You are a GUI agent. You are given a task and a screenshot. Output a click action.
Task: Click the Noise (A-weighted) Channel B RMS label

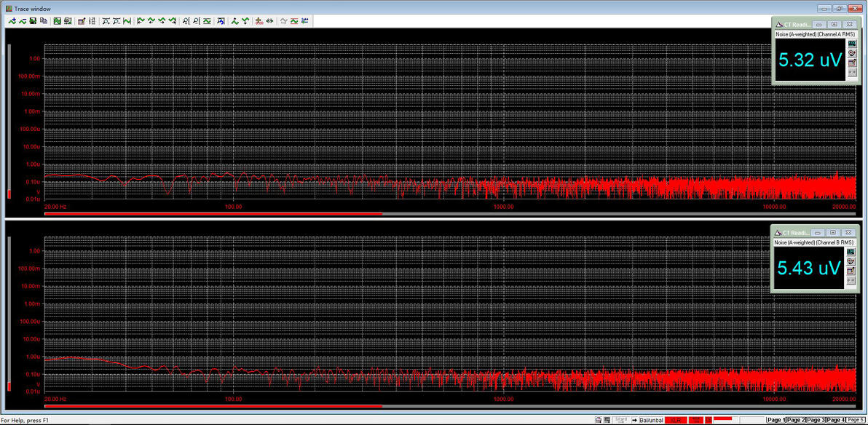point(815,242)
